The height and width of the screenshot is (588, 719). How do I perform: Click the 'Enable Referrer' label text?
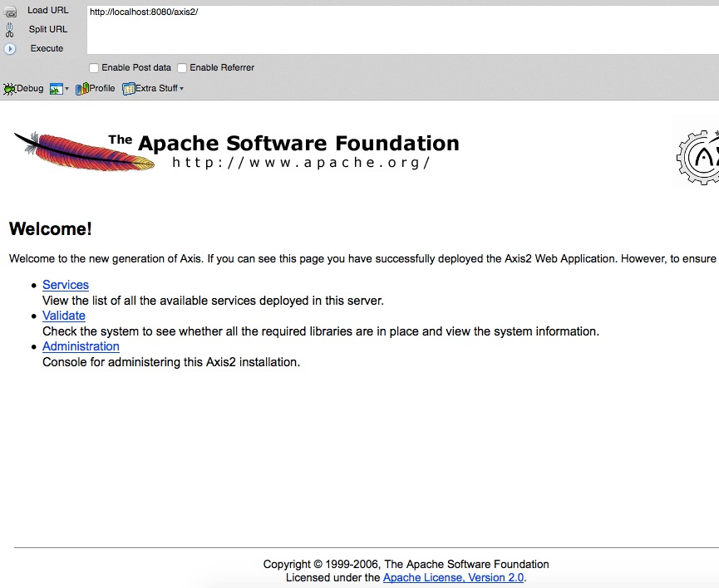coord(222,67)
